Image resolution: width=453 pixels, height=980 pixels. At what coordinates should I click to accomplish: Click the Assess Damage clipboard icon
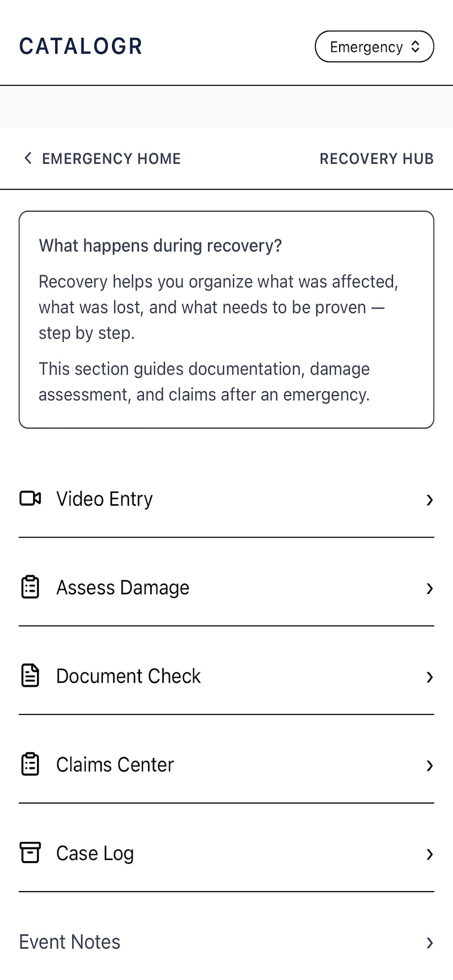click(30, 587)
